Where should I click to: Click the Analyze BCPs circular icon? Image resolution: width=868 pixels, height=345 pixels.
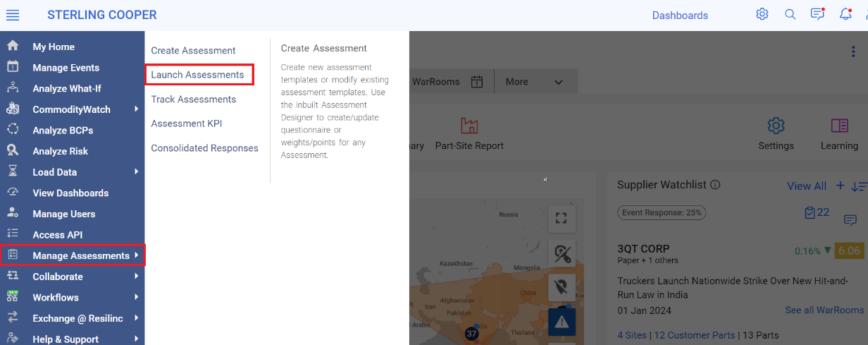13,129
